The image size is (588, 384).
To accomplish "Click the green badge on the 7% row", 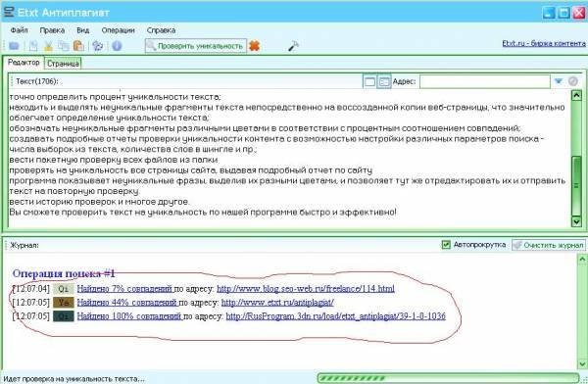I will [x=64, y=289].
